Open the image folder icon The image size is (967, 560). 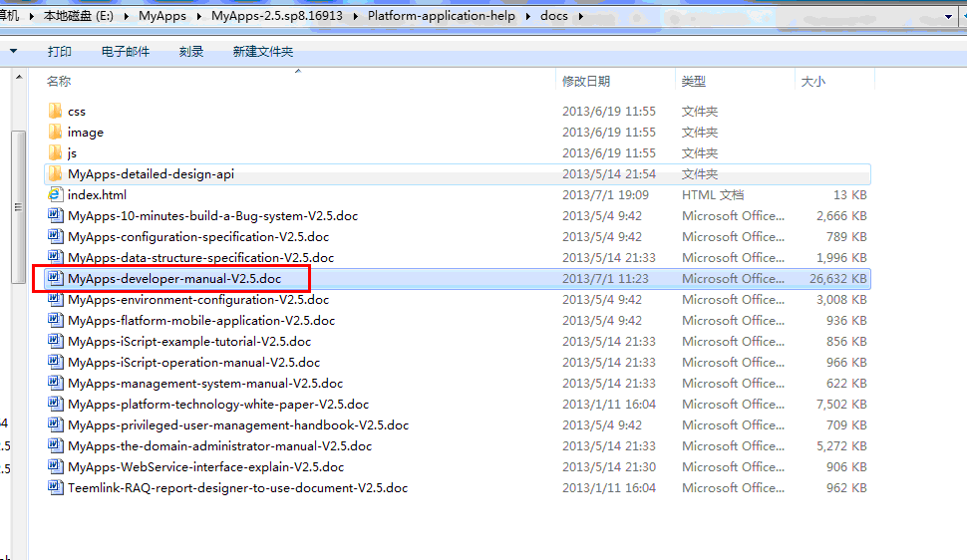pos(55,132)
